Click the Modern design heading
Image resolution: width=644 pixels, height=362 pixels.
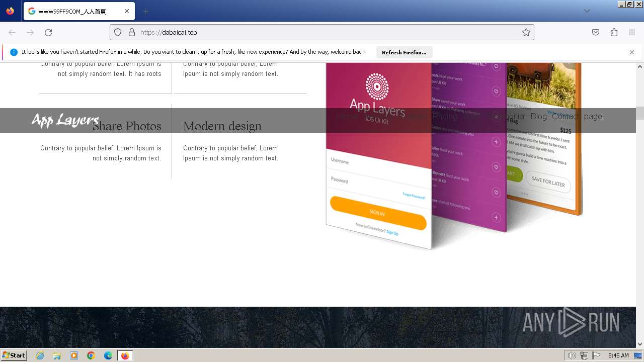coord(222,126)
